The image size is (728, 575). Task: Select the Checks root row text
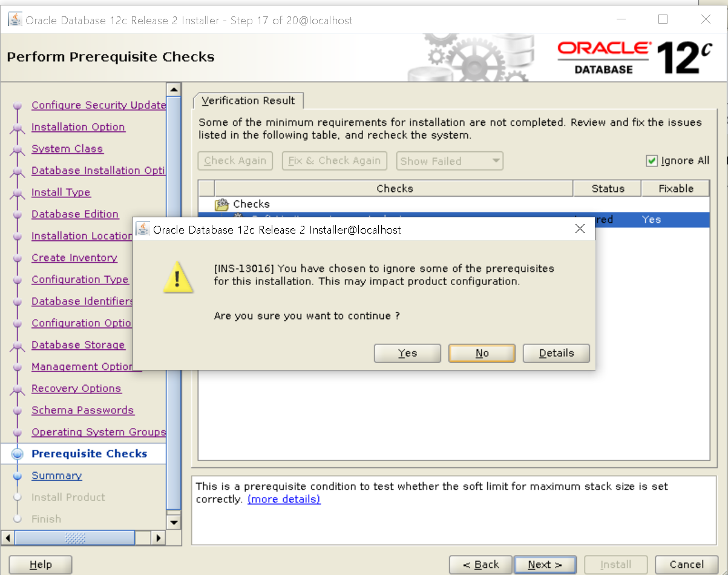click(251, 204)
